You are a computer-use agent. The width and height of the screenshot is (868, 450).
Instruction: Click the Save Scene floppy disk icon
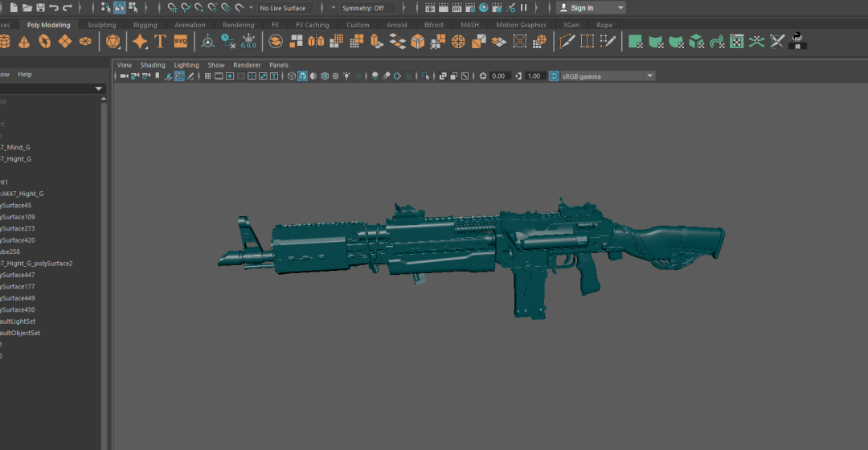(40, 8)
